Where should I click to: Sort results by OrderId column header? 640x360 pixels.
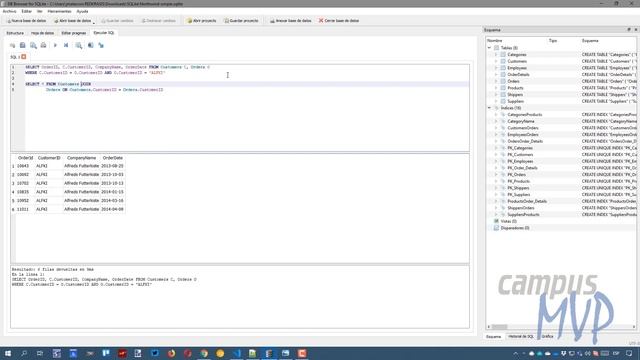(25, 158)
